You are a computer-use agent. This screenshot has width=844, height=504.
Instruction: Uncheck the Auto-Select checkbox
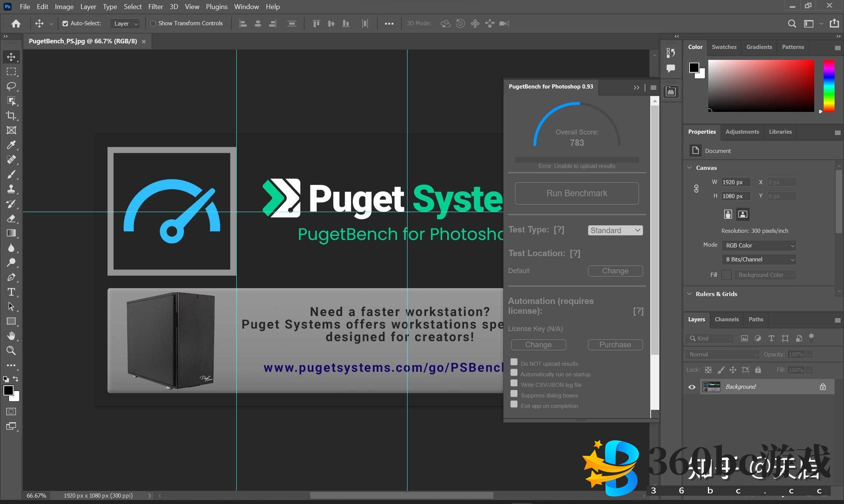(x=65, y=23)
